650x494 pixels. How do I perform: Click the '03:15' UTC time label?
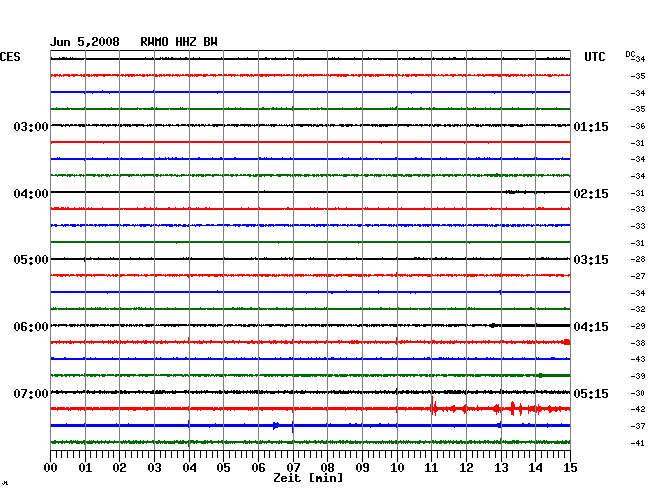tap(591, 260)
